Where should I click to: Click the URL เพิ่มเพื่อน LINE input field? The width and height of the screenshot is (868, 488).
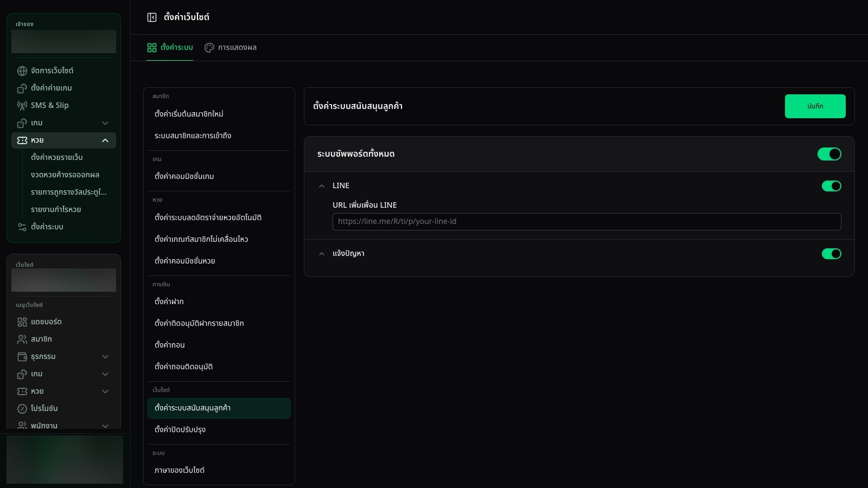[x=586, y=222]
